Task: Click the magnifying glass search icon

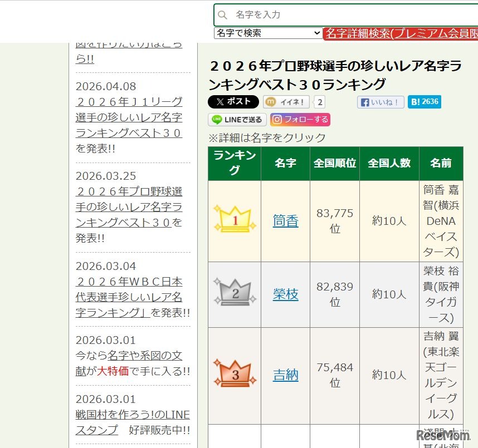Action: (x=223, y=14)
